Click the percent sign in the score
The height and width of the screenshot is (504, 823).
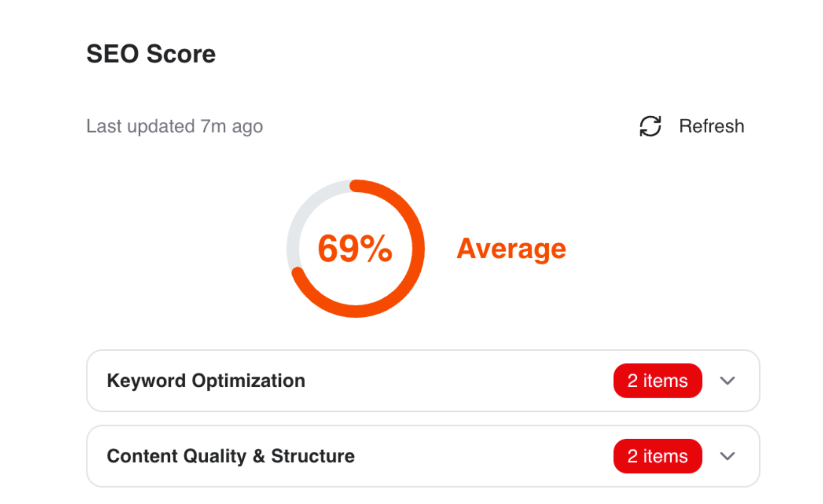tap(376, 249)
